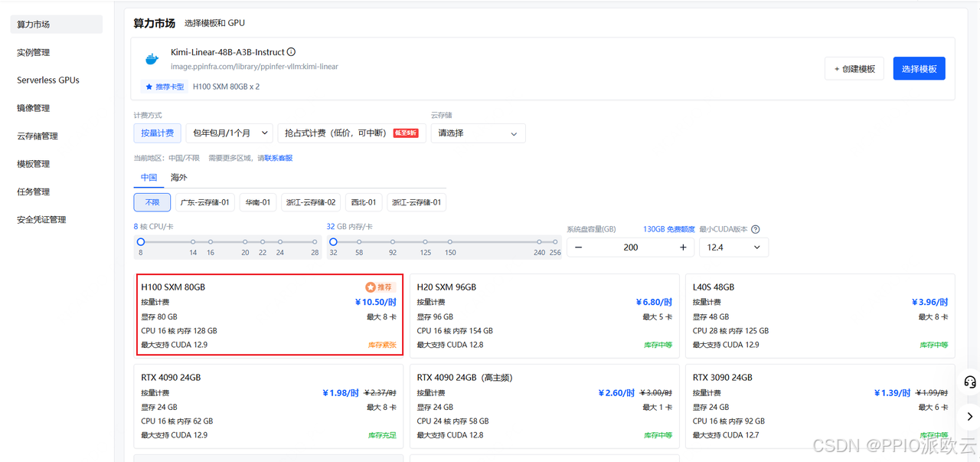Click the 库存紧张 stock status on H100 card
This screenshot has width=980, height=462.
click(x=382, y=345)
